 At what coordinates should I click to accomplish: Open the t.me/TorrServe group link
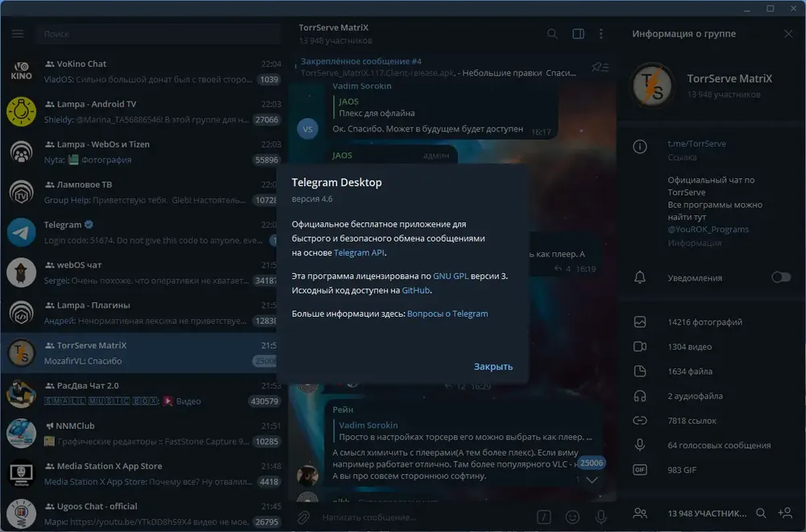[697, 144]
